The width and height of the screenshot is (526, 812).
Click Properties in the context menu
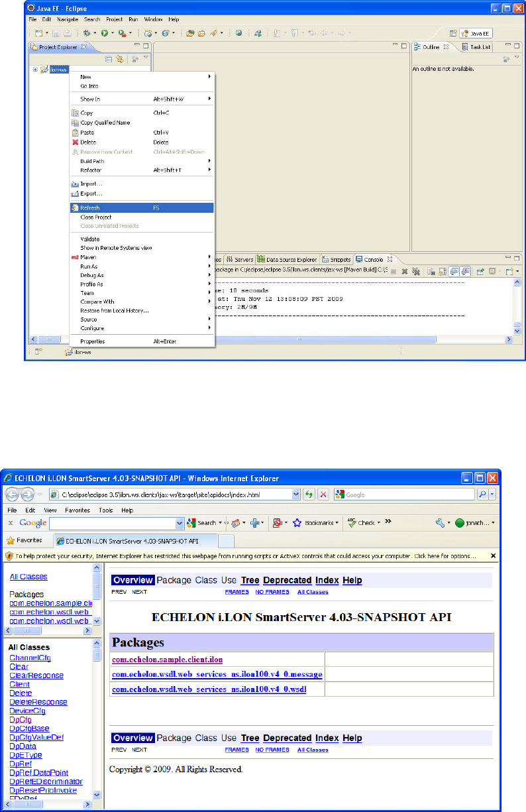pos(142,341)
